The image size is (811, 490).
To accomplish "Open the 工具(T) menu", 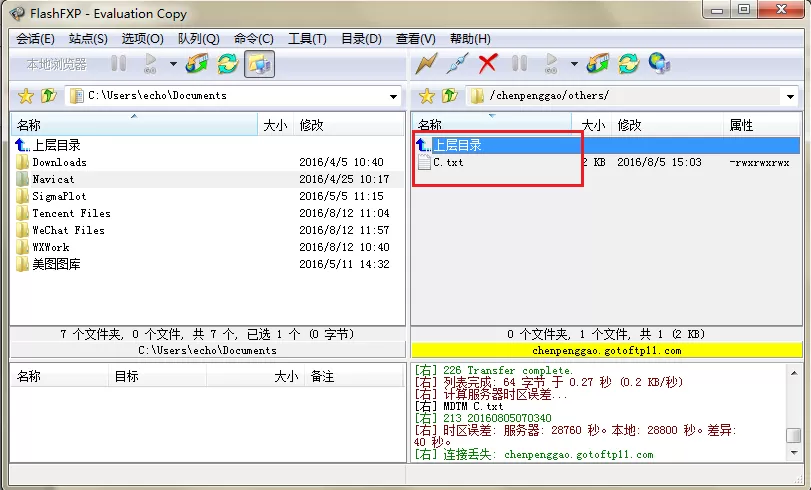I will tap(307, 39).
